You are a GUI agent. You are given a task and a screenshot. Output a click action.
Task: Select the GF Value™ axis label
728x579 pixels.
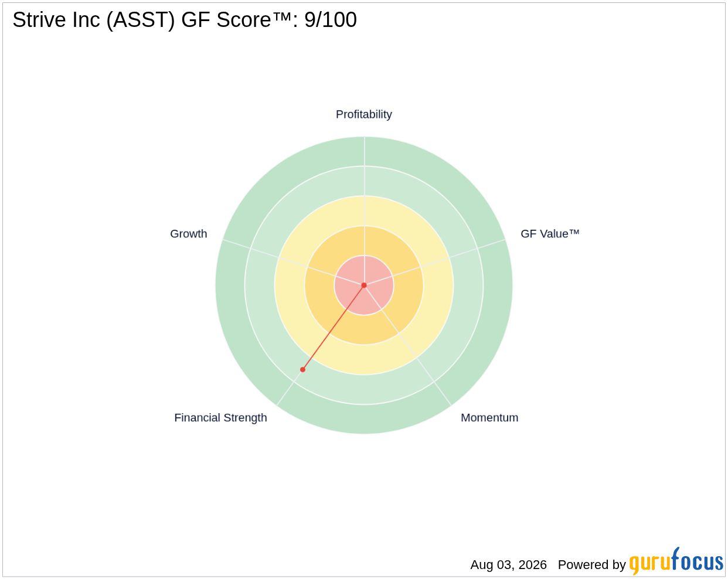pos(550,234)
